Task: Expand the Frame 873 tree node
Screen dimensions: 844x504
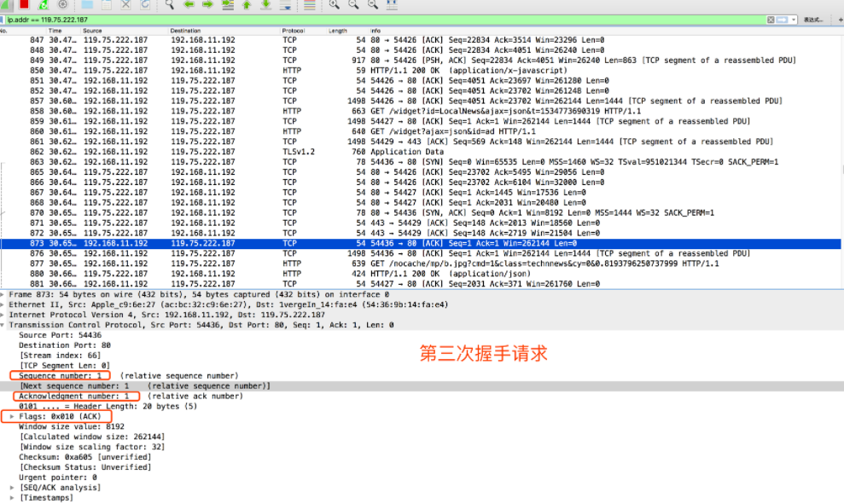Action: pyautogui.click(x=3, y=295)
